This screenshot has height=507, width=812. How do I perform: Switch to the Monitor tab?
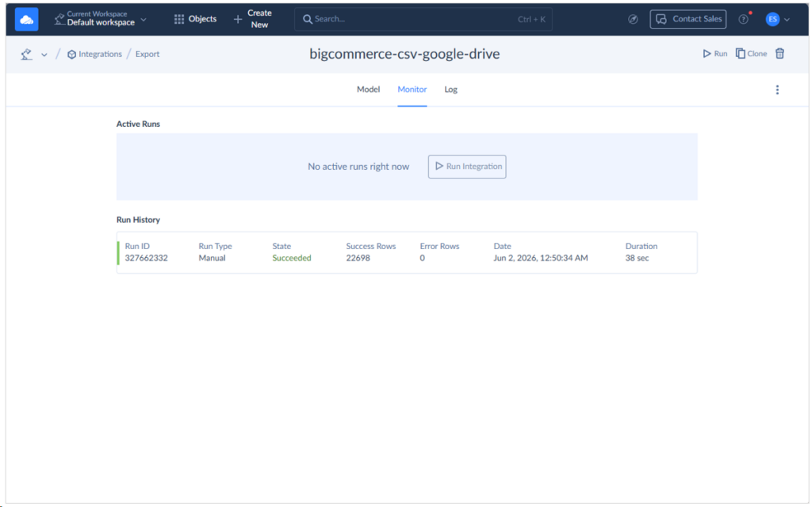click(x=412, y=89)
